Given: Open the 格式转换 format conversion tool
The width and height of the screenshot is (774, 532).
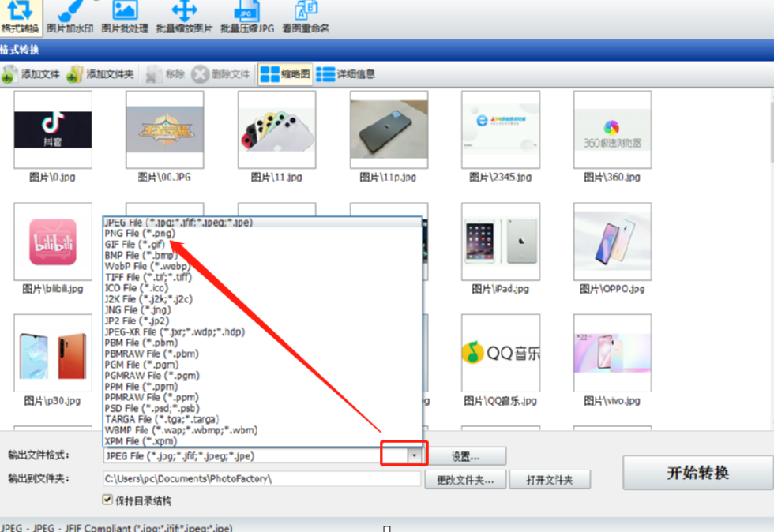Looking at the screenshot, I should 20,17.
